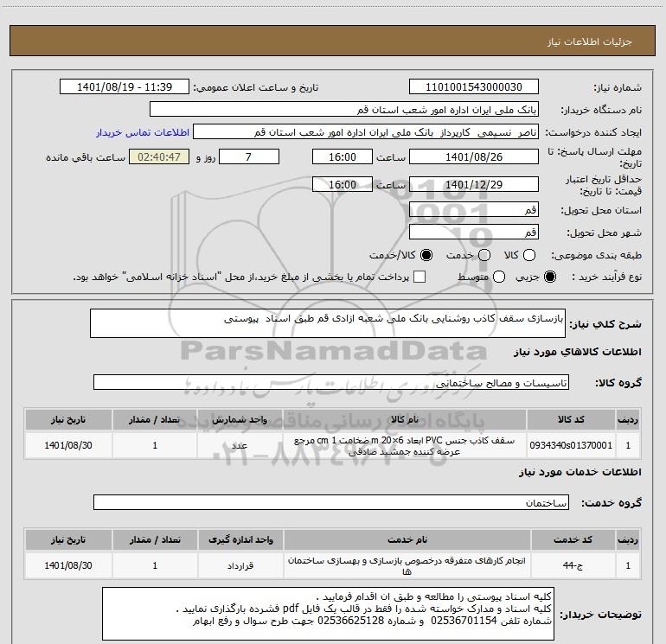Click the remaining time counter 02:40:47

point(159,157)
